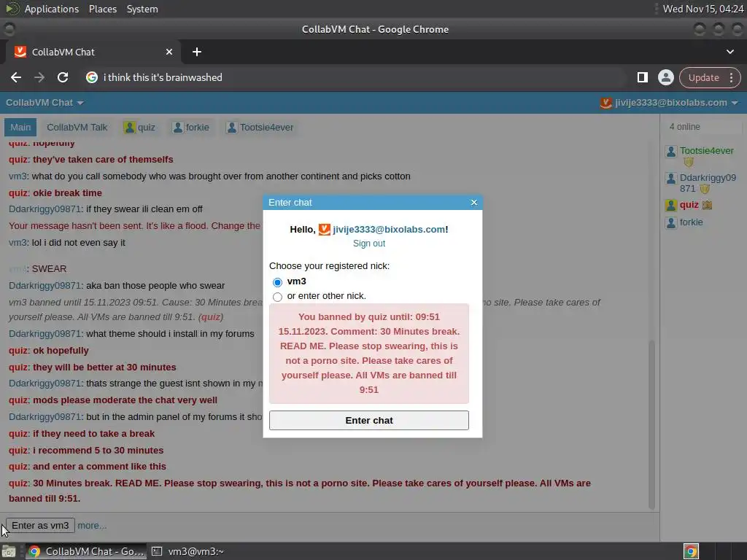Click 'quiz: and enter a comment like this' message
Screen dimensions: 747x560
88,467
